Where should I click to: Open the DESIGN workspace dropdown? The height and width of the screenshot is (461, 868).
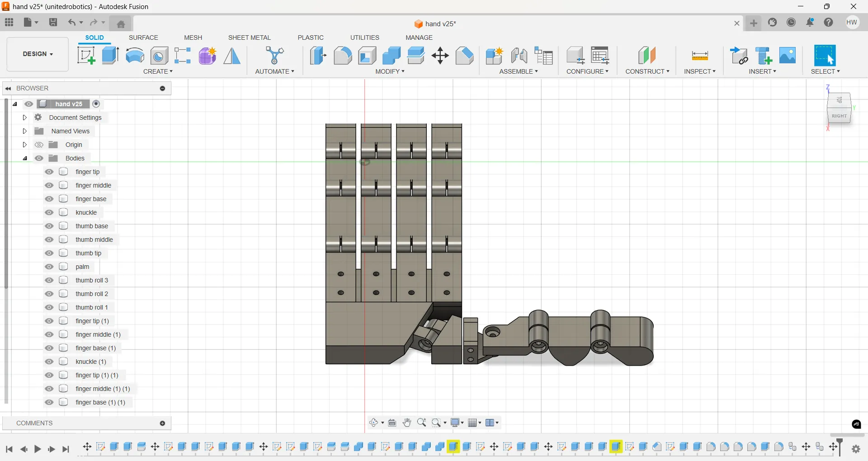pyautogui.click(x=37, y=54)
